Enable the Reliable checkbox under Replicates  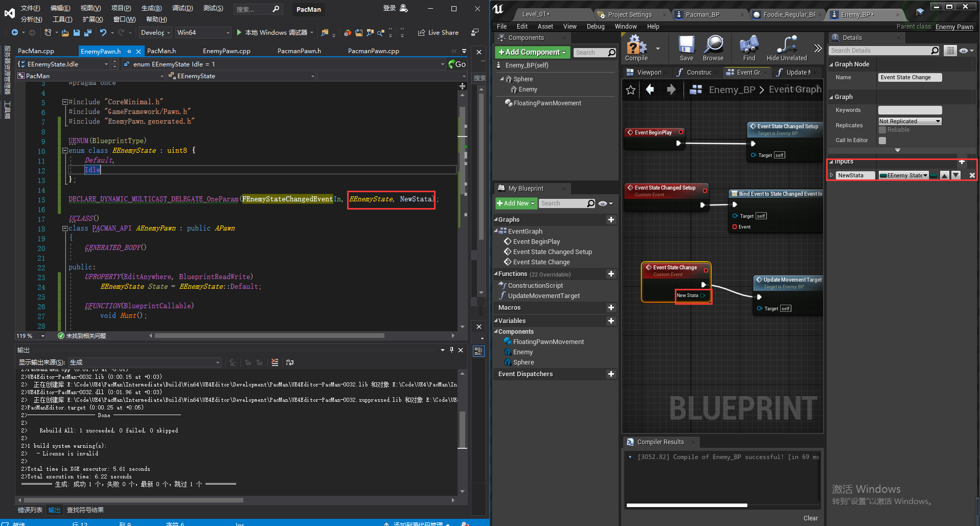click(x=882, y=130)
